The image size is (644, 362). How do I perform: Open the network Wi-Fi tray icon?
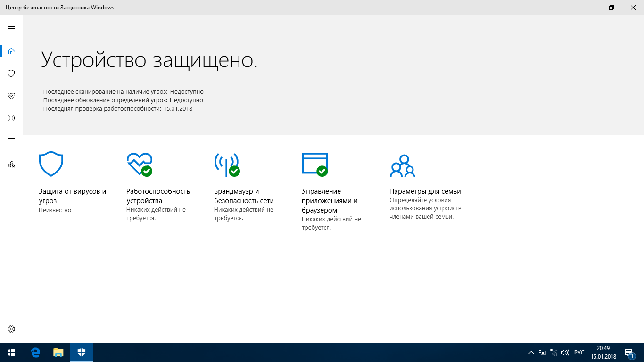click(554, 353)
